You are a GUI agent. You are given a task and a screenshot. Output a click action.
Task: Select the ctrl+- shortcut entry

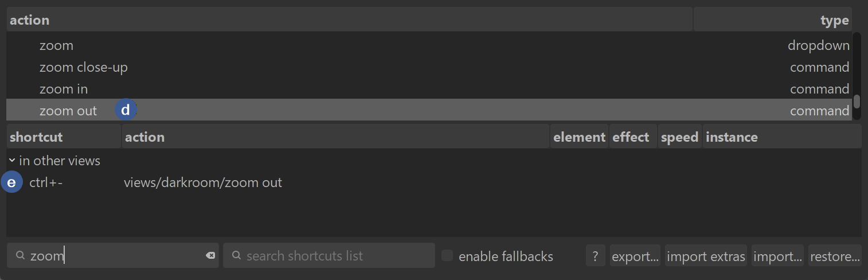(x=46, y=183)
